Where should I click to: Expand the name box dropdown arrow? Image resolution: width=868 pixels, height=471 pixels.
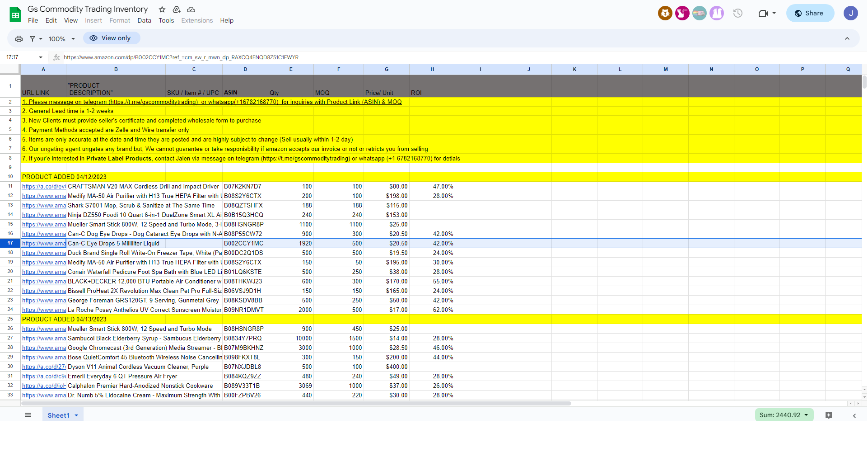tap(41, 57)
